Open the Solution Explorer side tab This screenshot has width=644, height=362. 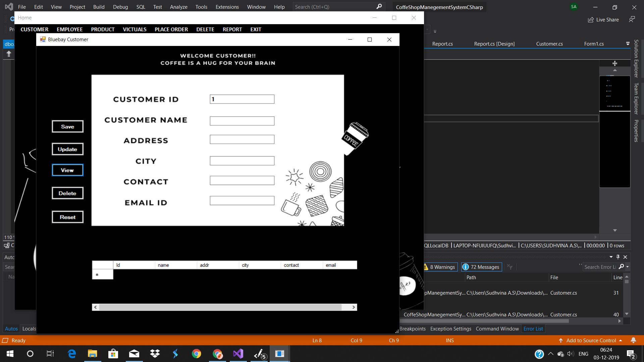pos(636,59)
